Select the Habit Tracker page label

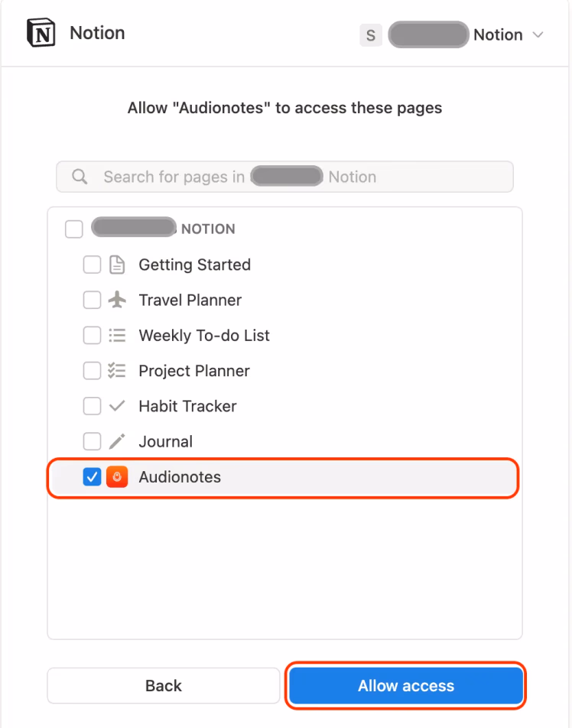click(187, 406)
